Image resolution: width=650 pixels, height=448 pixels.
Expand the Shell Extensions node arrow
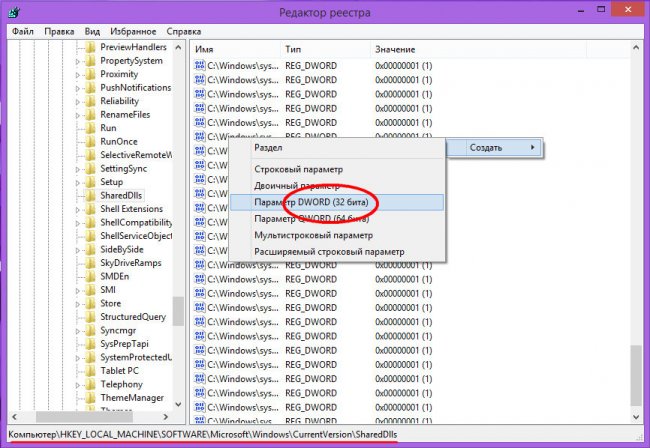pos(78,210)
